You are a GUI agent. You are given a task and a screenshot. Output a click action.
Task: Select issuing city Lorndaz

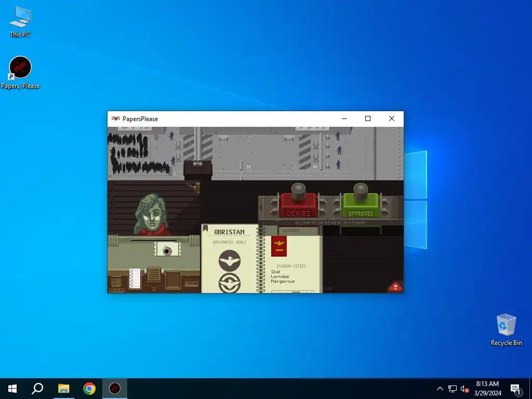[280, 276]
